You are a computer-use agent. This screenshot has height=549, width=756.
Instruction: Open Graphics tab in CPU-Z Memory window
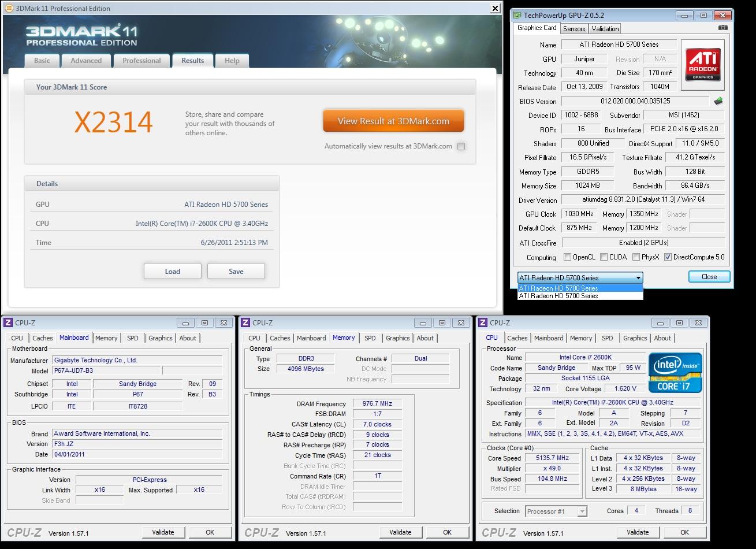point(398,338)
